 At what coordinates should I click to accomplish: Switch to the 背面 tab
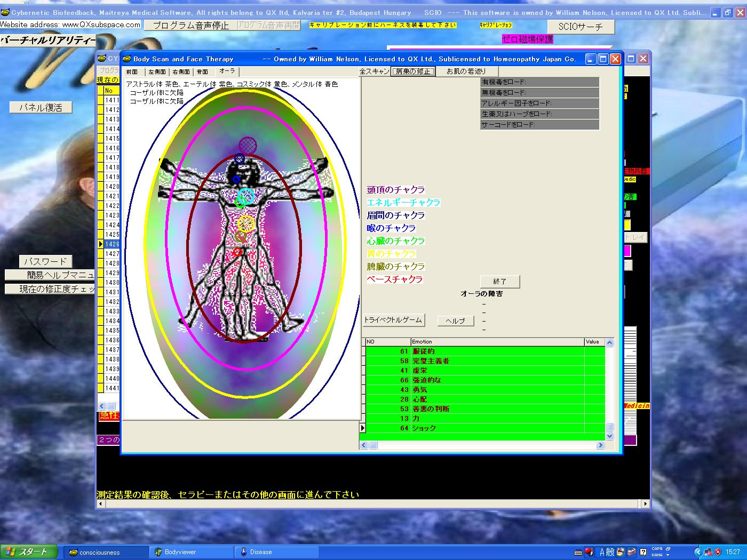(203, 71)
